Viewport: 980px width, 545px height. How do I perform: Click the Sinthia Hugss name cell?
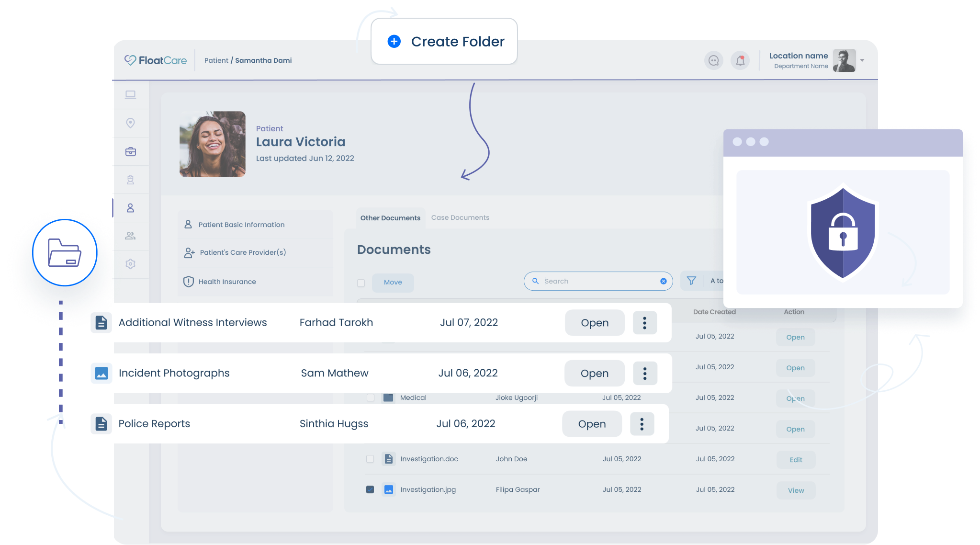coord(334,424)
